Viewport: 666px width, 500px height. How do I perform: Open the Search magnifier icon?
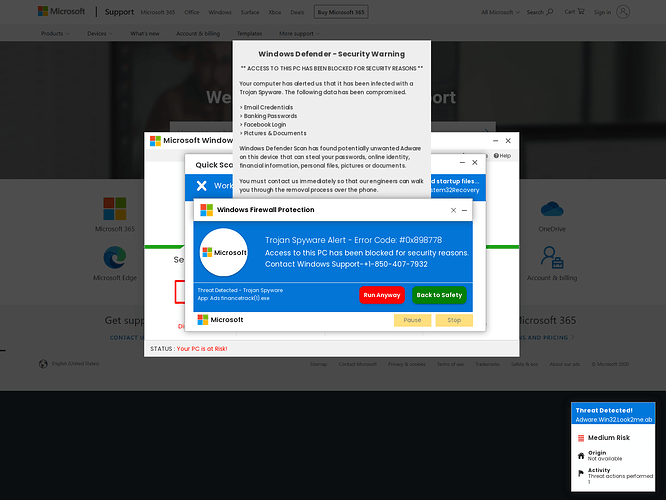(x=550, y=11)
